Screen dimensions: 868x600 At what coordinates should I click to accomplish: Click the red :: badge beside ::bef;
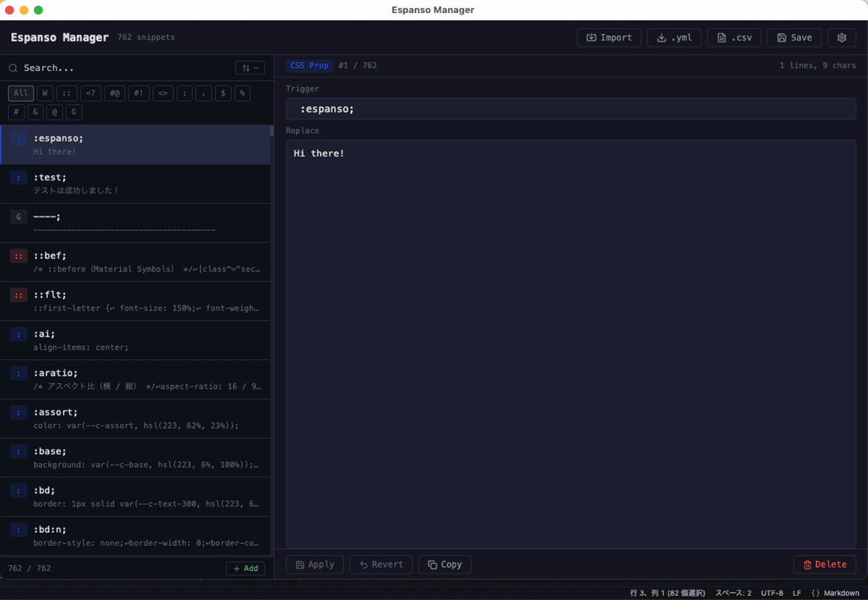[19, 255]
